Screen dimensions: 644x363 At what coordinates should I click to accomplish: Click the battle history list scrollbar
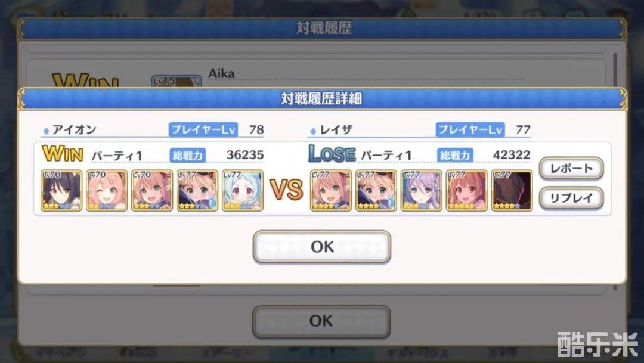tap(615, 70)
